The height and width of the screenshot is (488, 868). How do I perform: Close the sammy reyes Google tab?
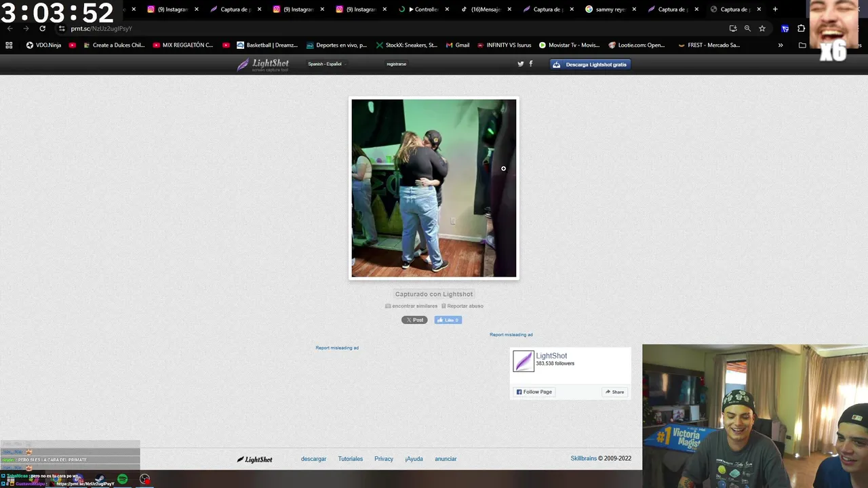(634, 9)
